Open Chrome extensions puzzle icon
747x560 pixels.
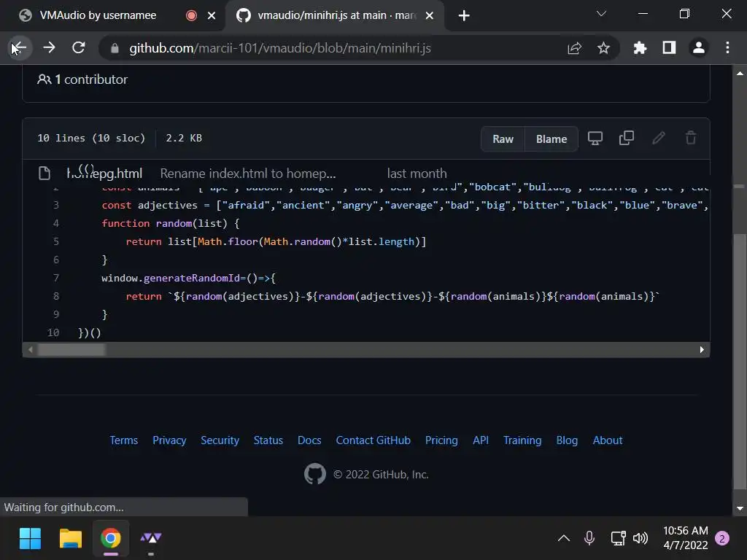pos(640,47)
